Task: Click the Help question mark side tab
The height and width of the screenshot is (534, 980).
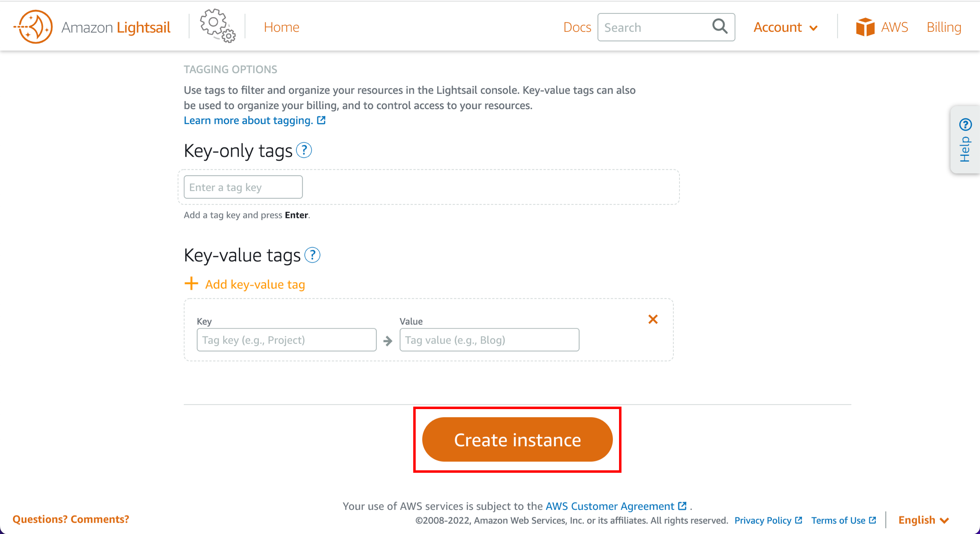Action: (965, 140)
